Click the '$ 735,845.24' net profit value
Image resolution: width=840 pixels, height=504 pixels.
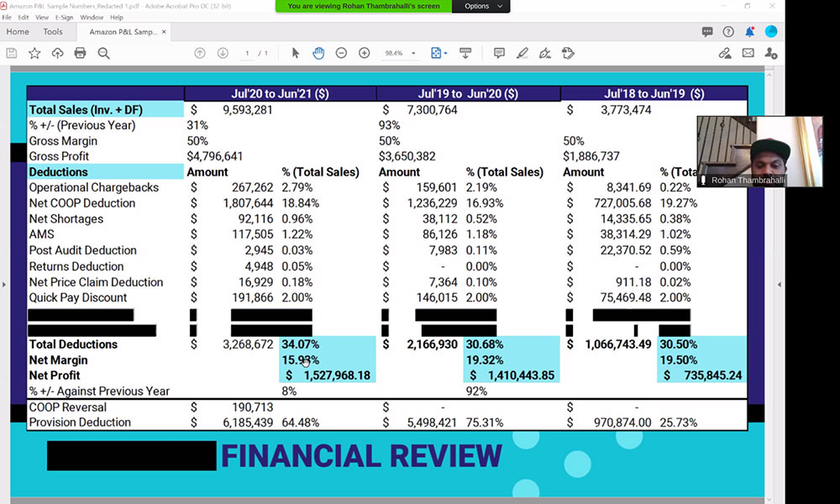coord(703,375)
